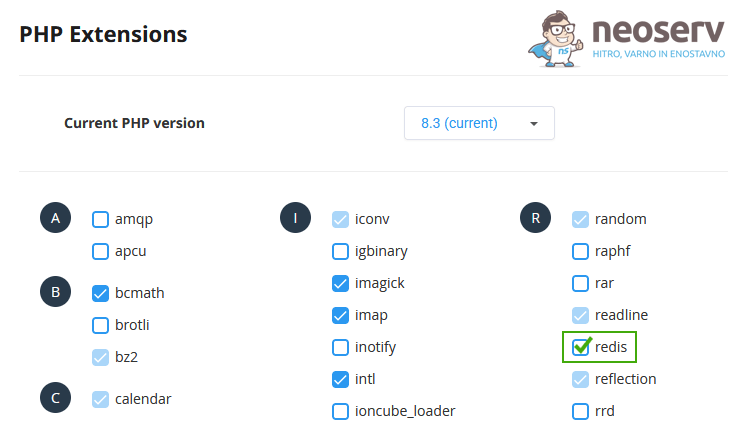This screenshot has height=432, width=748.
Task: Disable the intl extension
Action: pyautogui.click(x=340, y=379)
